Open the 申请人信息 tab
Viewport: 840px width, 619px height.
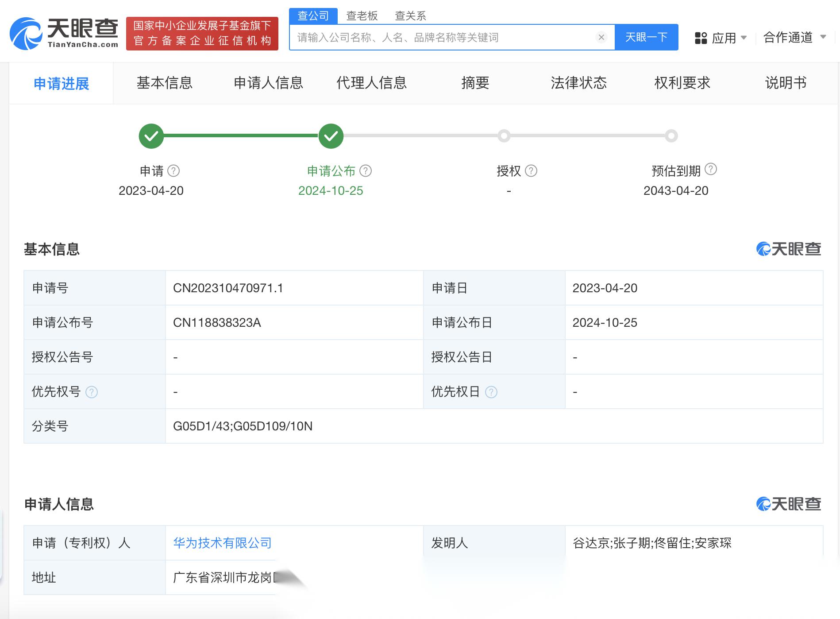[268, 83]
